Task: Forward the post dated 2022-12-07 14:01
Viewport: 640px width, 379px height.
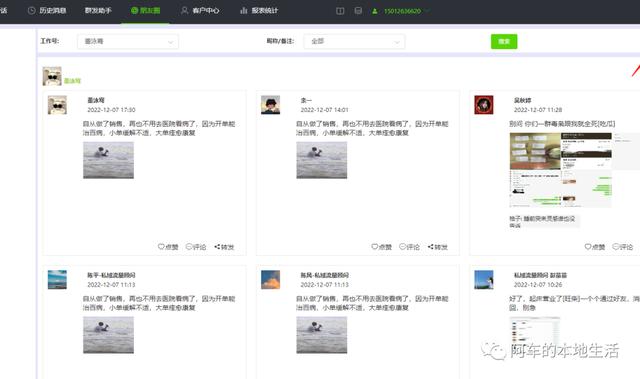Action: click(438, 247)
